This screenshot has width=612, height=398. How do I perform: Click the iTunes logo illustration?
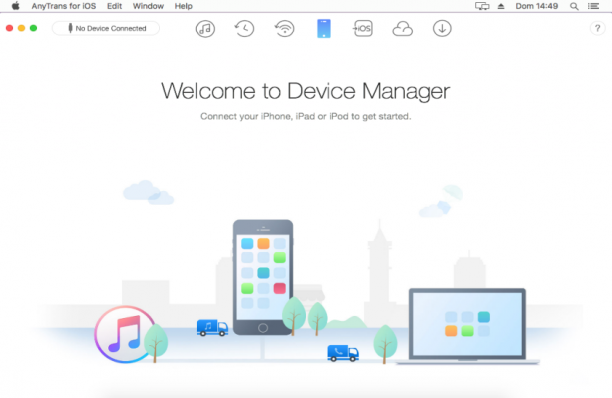pyautogui.click(x=125, y=334)
